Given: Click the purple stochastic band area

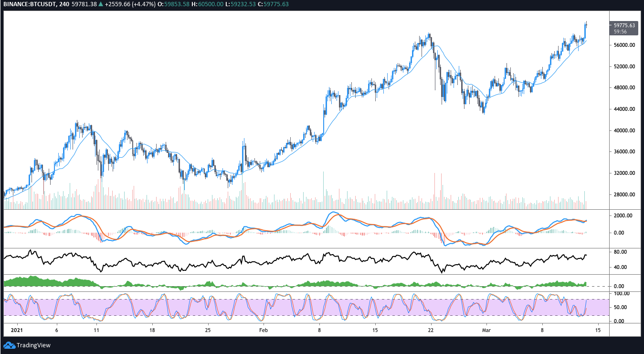Looking at the screenshot, I should point(306,307).
